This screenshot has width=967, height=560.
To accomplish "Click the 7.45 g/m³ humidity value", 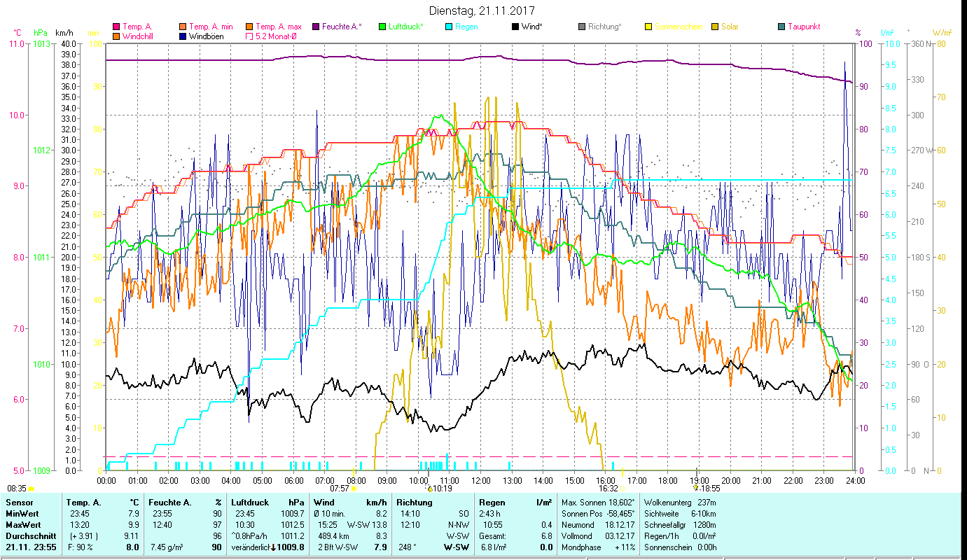I will (x=166, y=547).
